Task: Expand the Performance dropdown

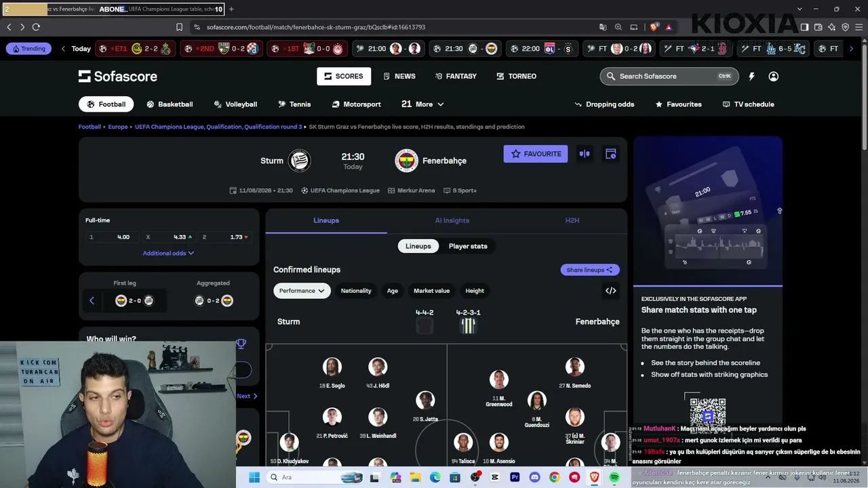Action: pos(302,291)
